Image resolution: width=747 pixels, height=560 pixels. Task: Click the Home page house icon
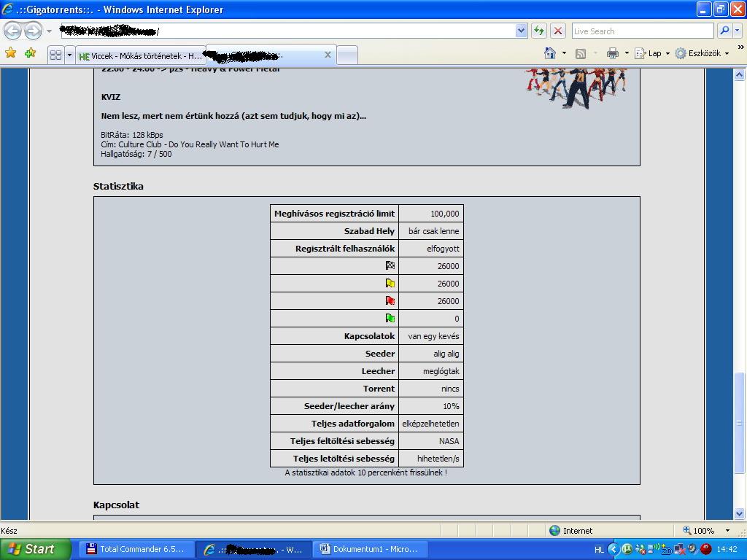tap(550, 53)
